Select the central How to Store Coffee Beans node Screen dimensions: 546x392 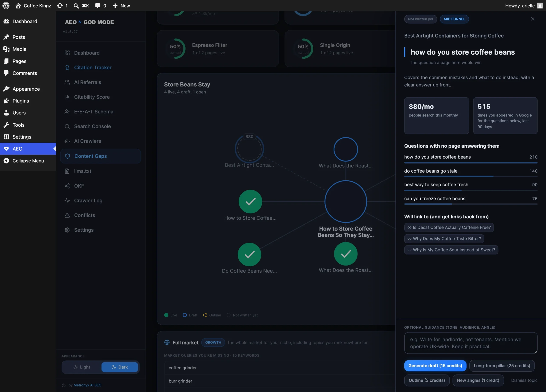click(x=346, y=202)
